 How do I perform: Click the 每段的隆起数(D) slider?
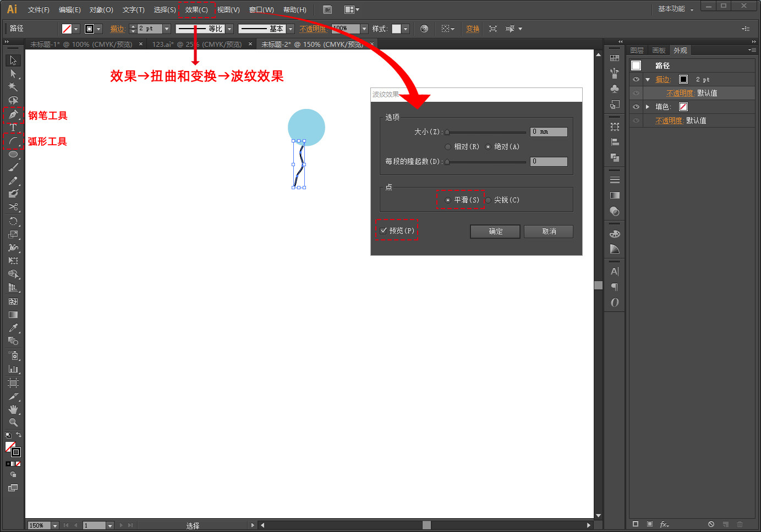486,162
